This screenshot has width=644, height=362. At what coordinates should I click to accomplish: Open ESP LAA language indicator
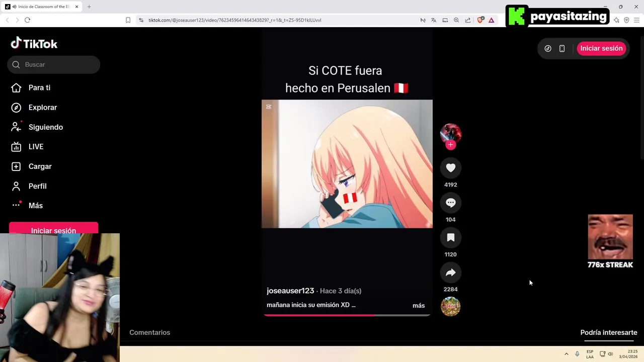click(x=590, y=354)
